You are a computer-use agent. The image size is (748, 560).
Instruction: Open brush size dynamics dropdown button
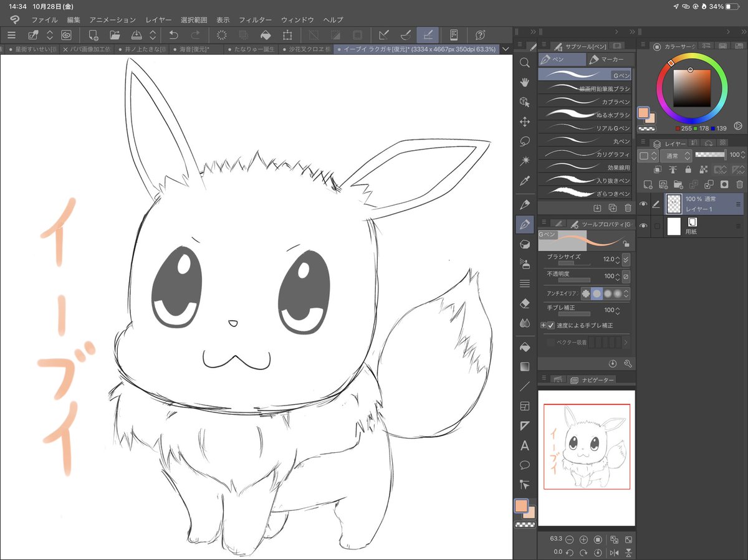[x=626, y=259]
